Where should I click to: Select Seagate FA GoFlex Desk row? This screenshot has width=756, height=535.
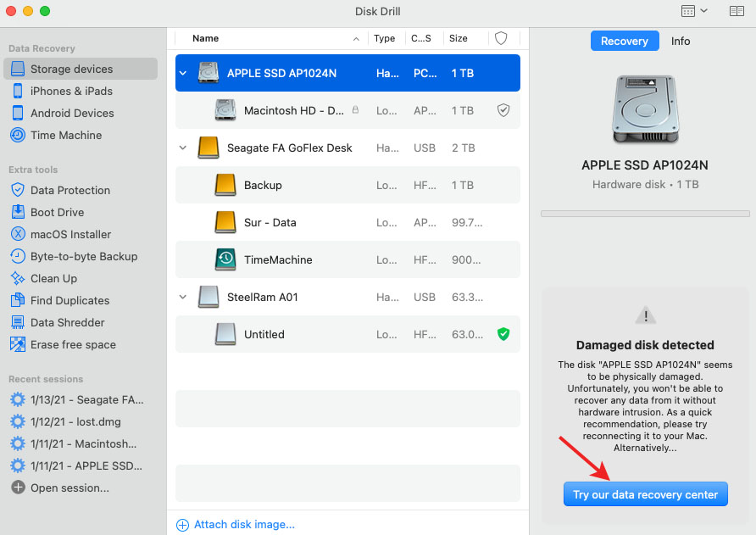(347, 148)
